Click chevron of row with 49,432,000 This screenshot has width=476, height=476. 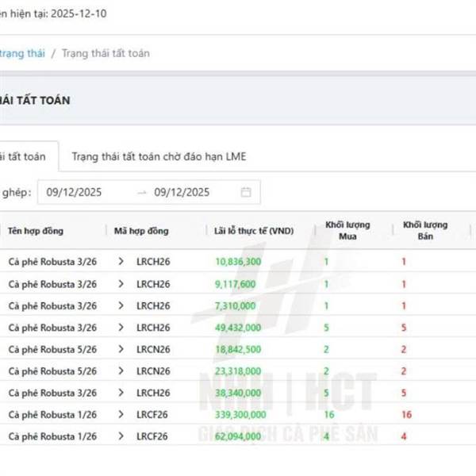pyautogui.click(x=121, y=327)
